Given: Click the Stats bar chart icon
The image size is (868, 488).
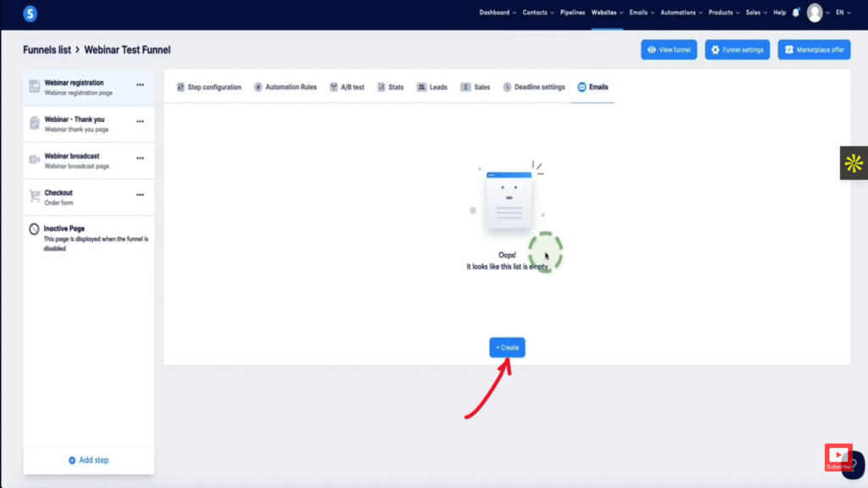Looking at the screenshot, I should [381, 87].
